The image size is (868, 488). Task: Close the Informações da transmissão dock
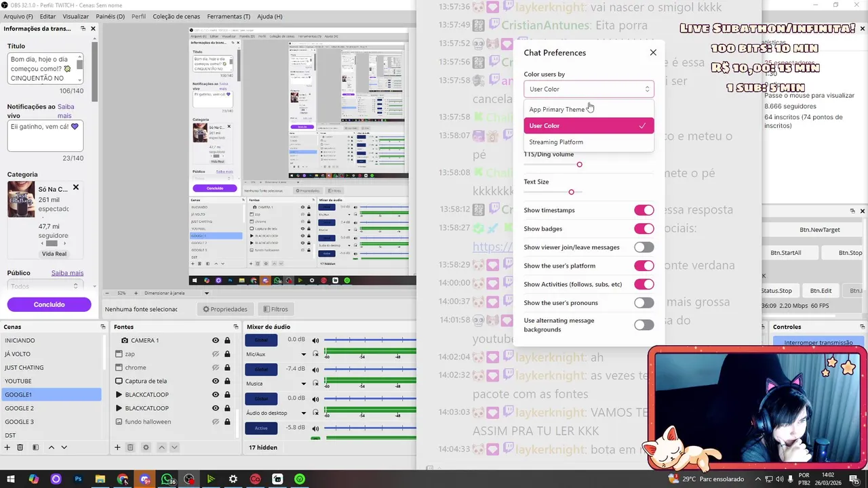tap(93, 28)
